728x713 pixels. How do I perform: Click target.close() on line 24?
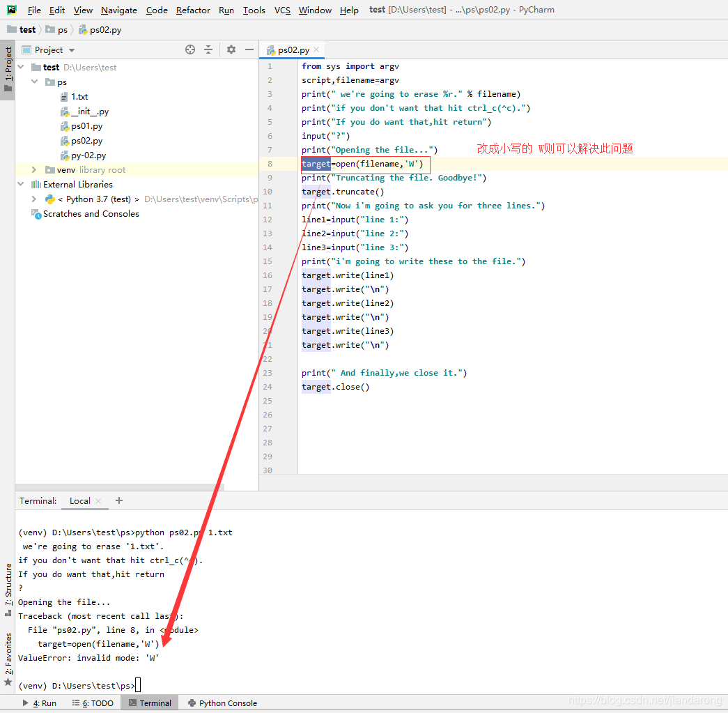click(x=336, y=386)
